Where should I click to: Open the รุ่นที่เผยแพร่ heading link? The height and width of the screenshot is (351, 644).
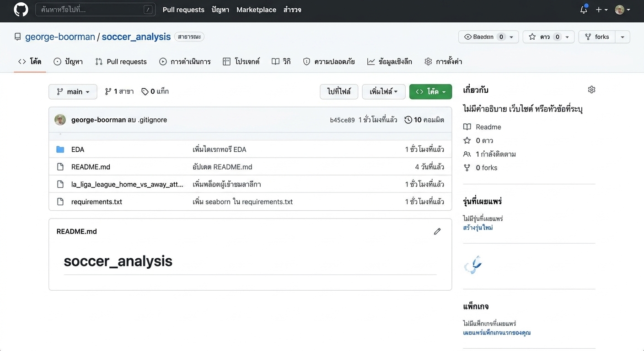[483, 201]
